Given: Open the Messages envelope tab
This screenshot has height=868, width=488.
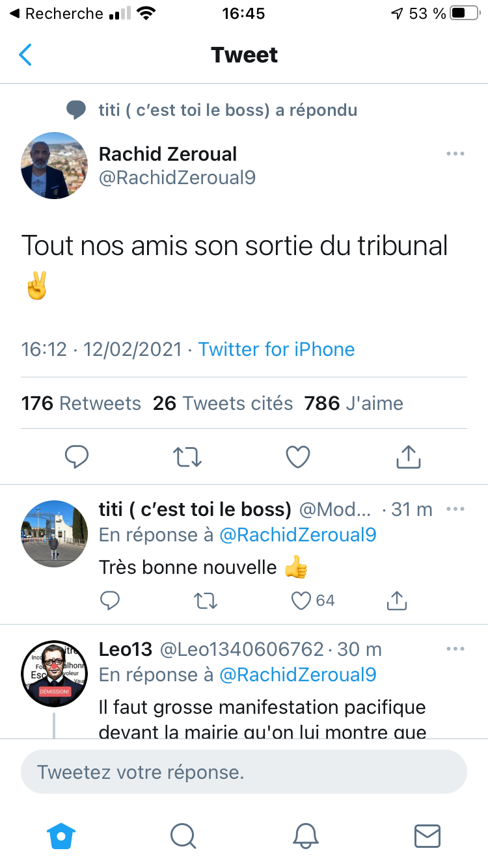Looking at the screenshot, I should [427, 836].
